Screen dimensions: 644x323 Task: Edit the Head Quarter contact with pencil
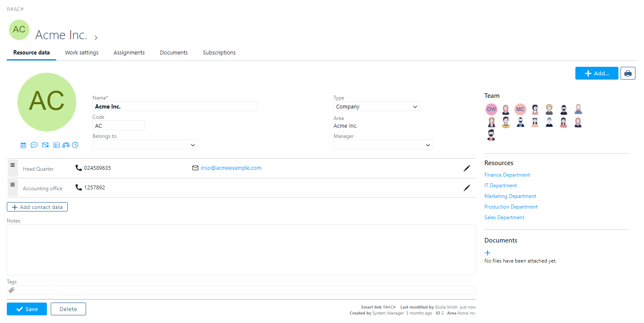467,169
